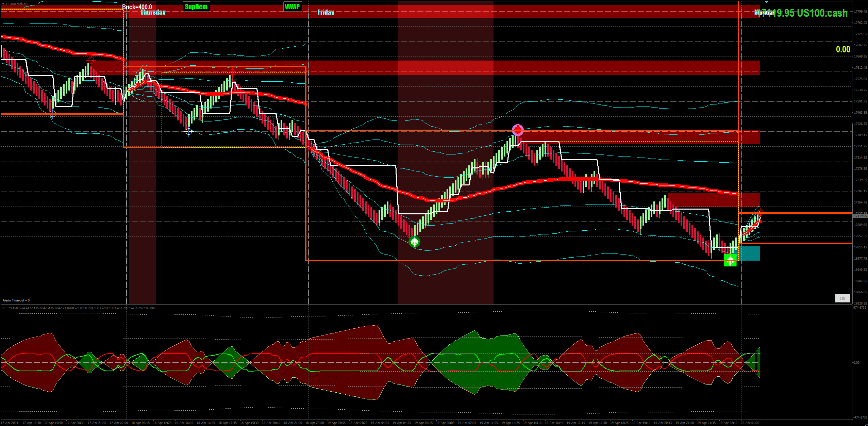Click the red crosshair marker at Thursday high
The image size is (868, 426).
[232, 71]
